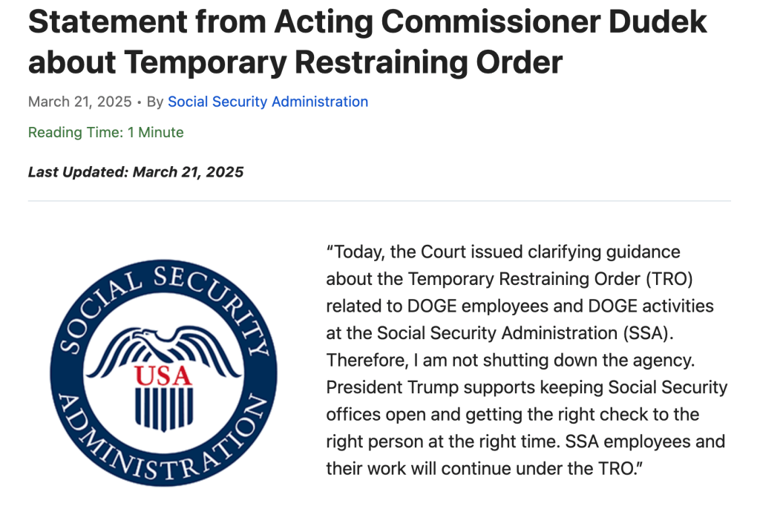Click the headline "Statement from Acting Commissioner Dudek"
Image resolution: width=760 pixels, height=532 pixels.
click(367, 24)
